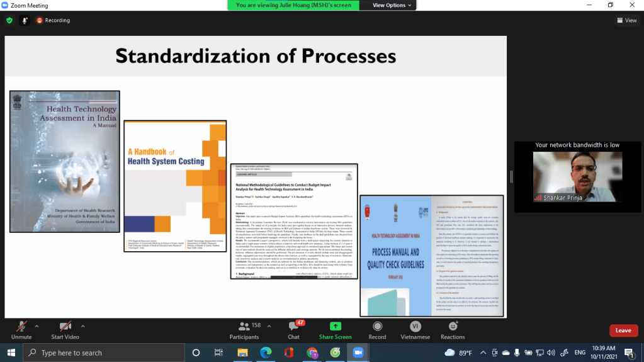The height and width of the screenshot is (362, 644).
Task: Expand the View Options dropdown
Action: pos(392,5)
